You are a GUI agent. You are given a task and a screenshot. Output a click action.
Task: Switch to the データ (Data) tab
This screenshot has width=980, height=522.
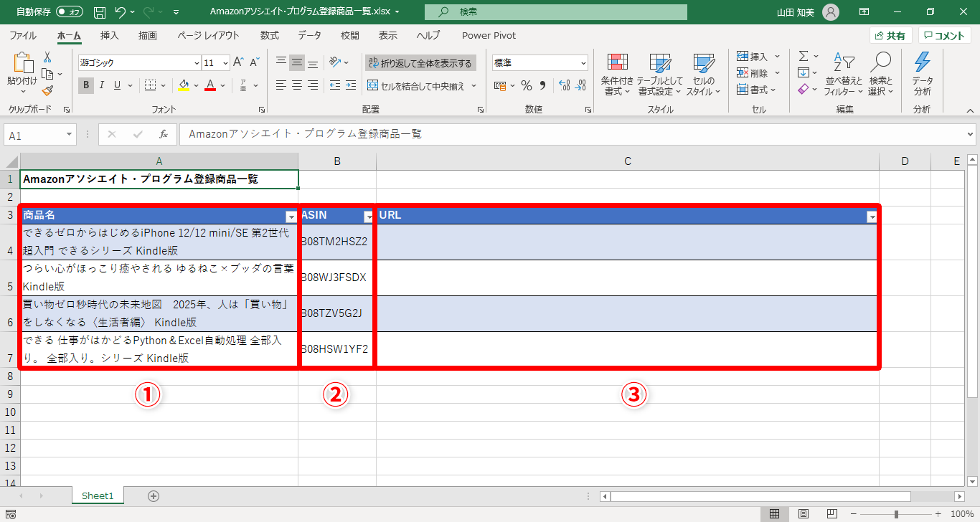pos(309,35)
